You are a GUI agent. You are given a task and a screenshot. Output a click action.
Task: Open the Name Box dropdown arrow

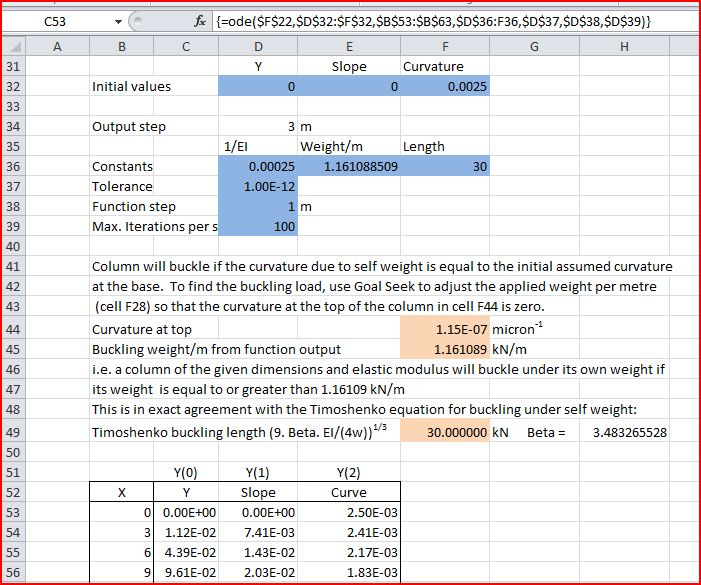coord(120,21)
